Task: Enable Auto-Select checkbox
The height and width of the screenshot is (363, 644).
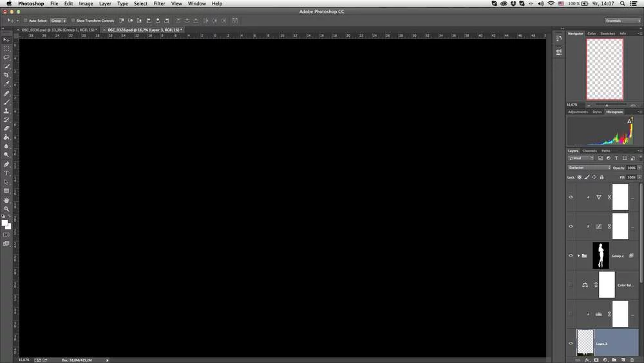Action: click(26, 21)
